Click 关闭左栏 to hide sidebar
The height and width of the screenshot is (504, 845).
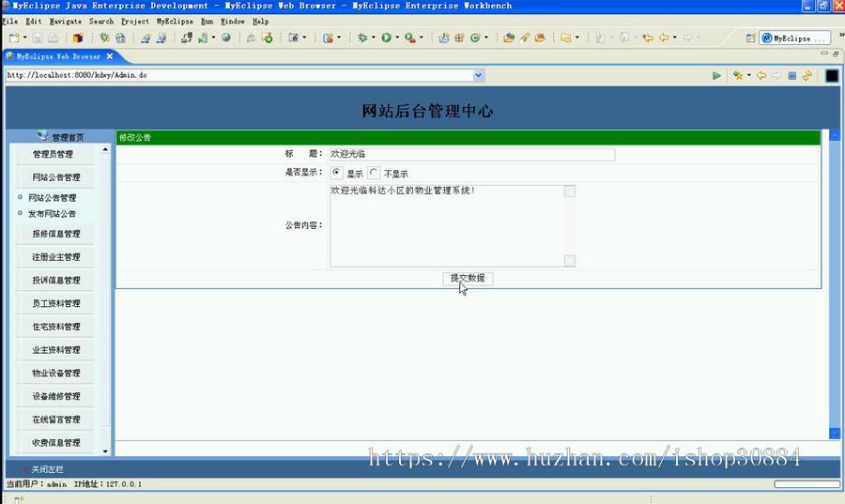point(47,469)
